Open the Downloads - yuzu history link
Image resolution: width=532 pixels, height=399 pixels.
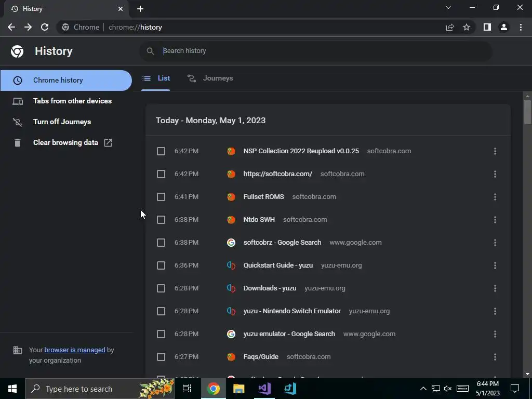(x=270, y=288)
